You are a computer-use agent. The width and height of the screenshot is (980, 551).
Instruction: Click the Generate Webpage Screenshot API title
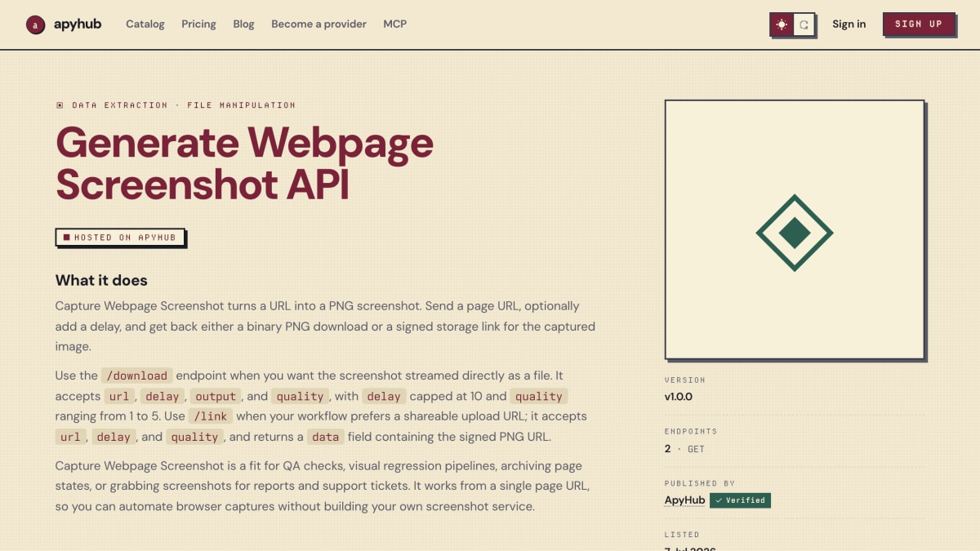coord(245,163)
